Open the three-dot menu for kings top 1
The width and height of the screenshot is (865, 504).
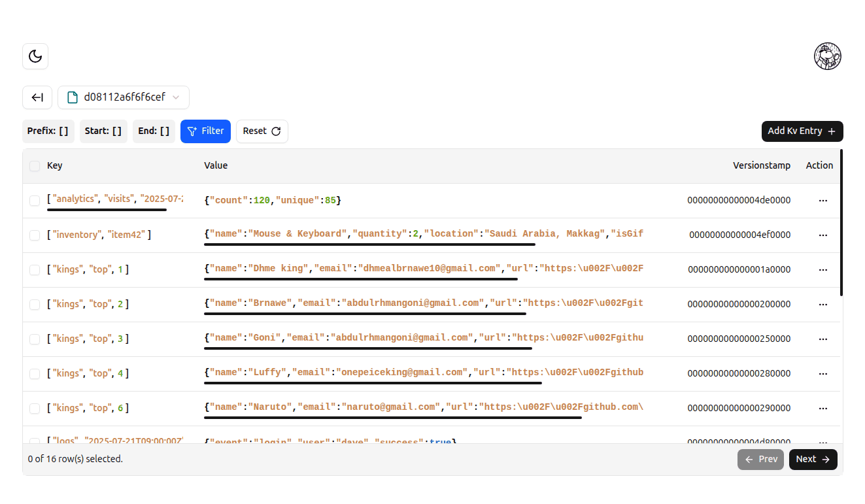click(823, 269)
